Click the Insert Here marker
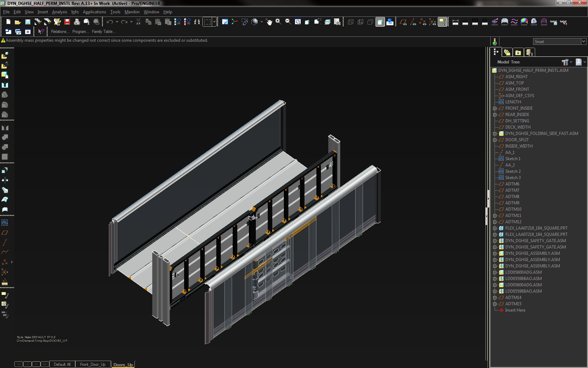The height and width of the screenshot is (368, 588). tap(515, 310)
